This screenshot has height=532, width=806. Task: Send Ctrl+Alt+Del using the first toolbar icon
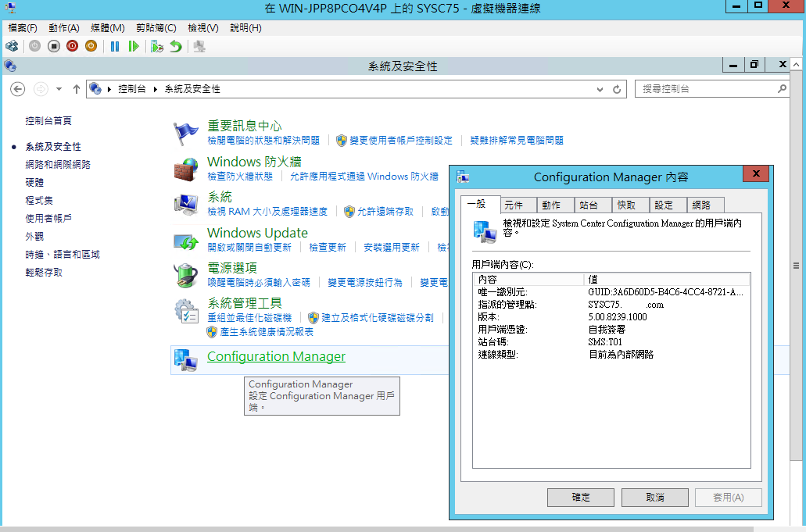click(x=12, y=46)
